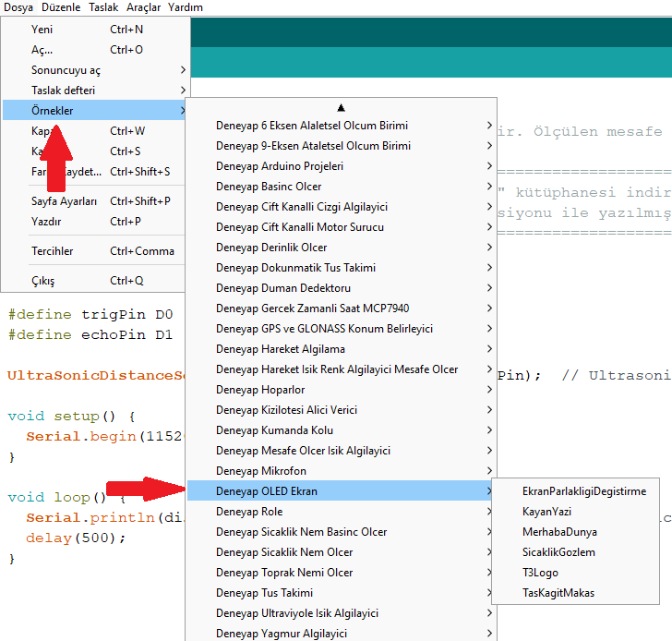Open the MerhabaDunya example sketch
Viewport: 672px width, 641px height.
[x=559, y=532]
